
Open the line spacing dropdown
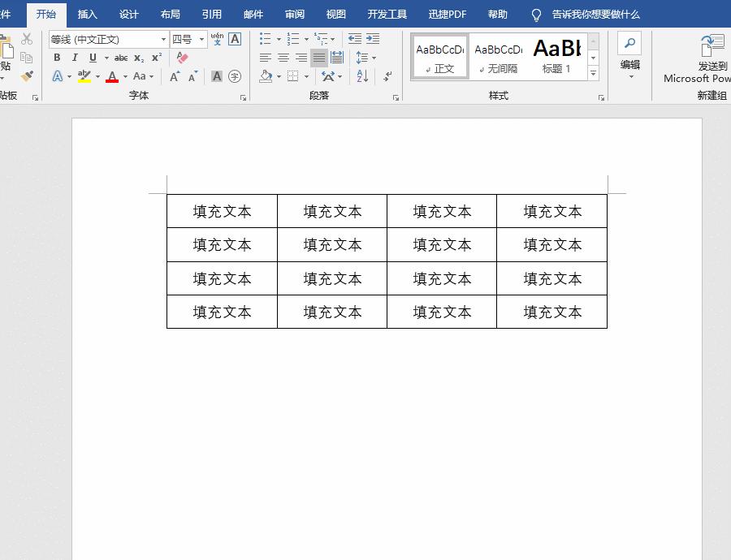click(367, 58)
